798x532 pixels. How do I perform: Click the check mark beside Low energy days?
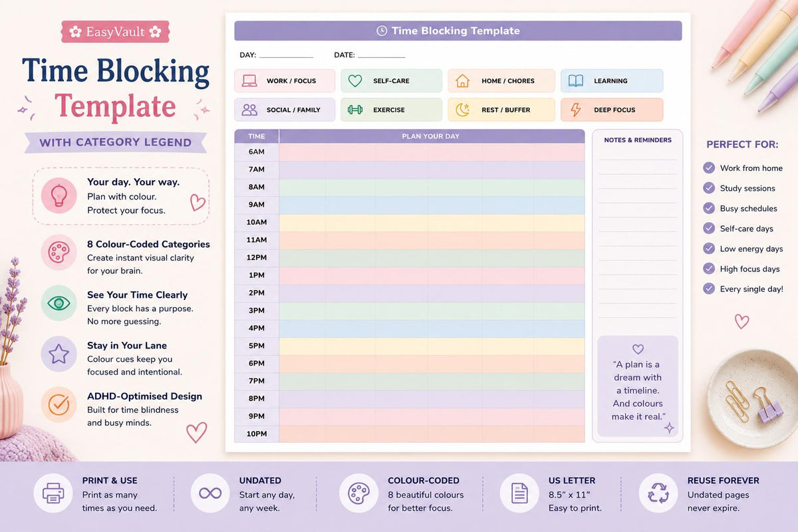pos(709,249)
